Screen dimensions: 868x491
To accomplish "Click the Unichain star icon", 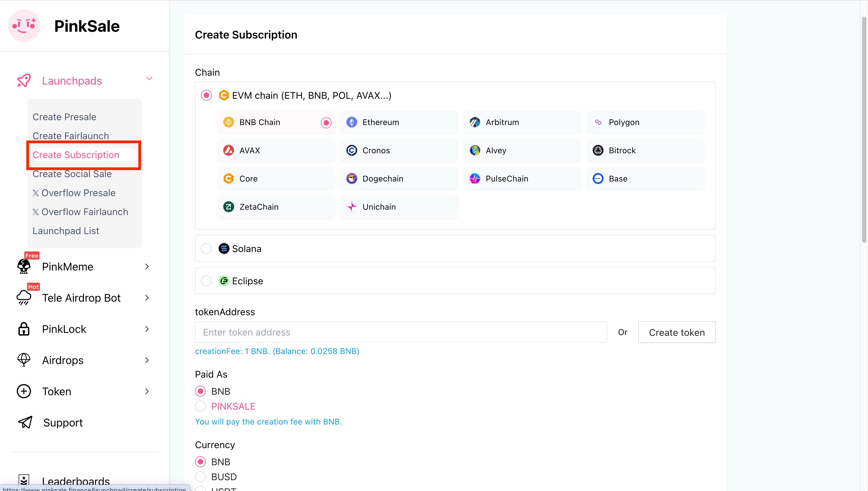I will 352,207.
